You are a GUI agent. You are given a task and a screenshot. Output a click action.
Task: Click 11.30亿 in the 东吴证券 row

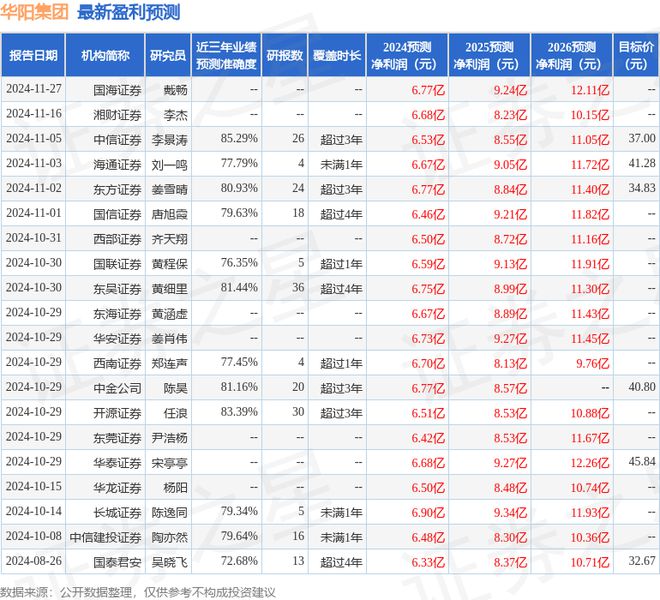coord(590,288)
